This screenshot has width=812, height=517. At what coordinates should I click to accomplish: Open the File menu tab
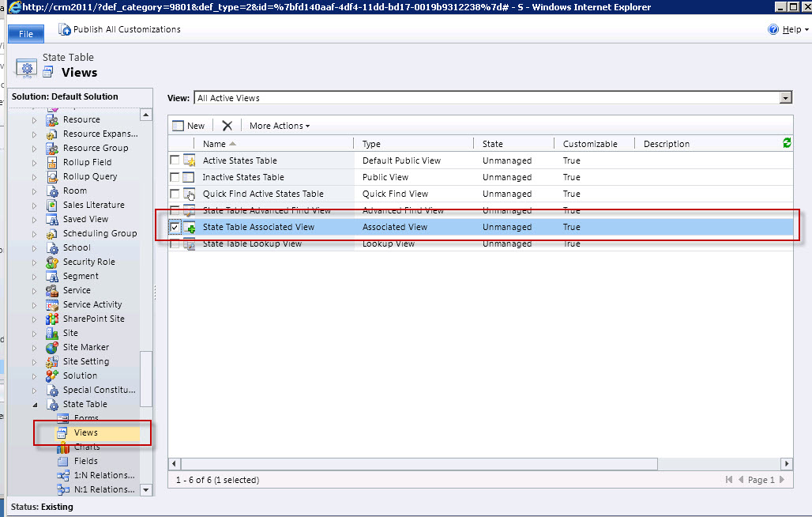click(26, 35)
